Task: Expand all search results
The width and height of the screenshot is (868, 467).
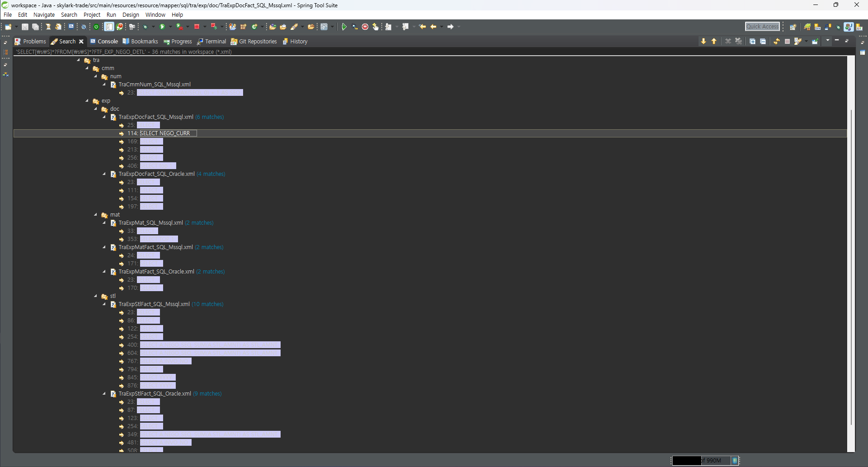Action: (x=752, y=41)
